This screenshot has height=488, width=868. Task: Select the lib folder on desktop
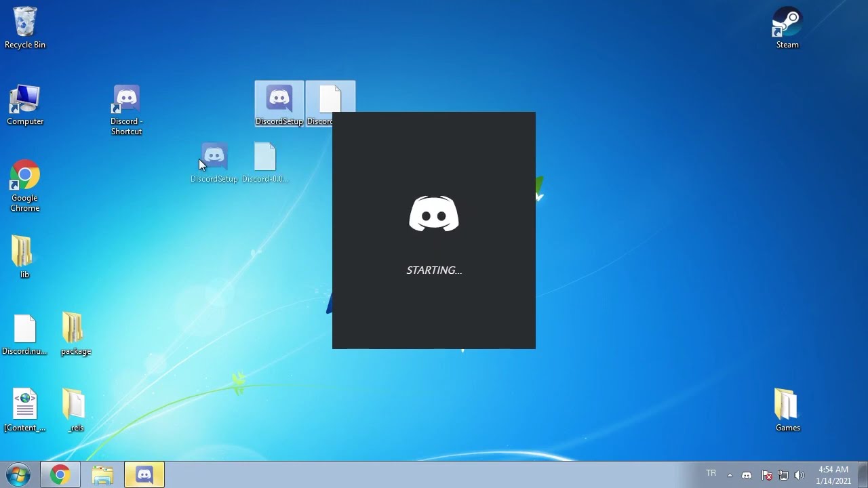tap(24, 257)
